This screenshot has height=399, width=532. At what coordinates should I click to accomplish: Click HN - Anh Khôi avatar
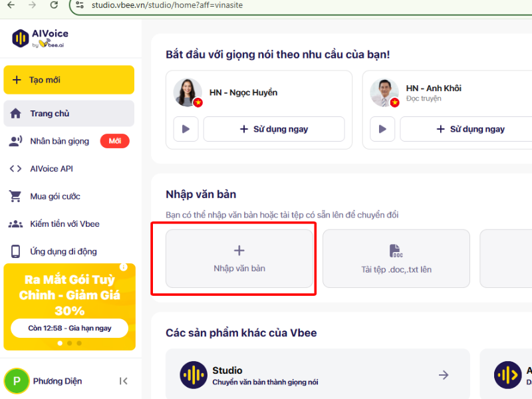[384, 92]
